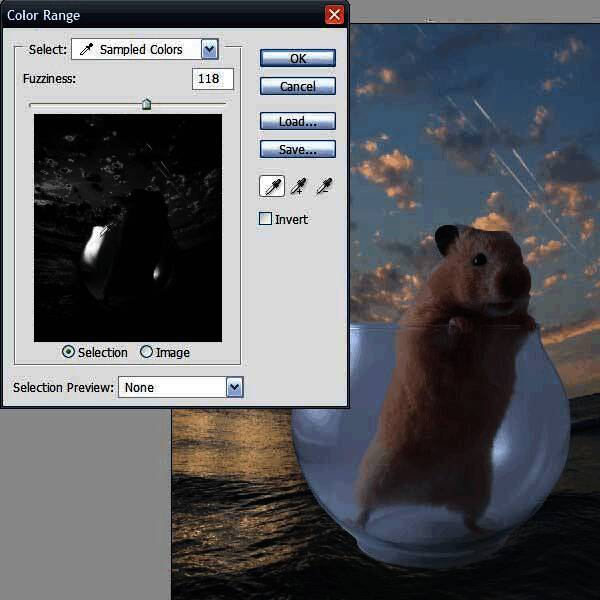The image size is (600, 600).
Task: Enable the Invert checkbox
Action: [266, 219]
